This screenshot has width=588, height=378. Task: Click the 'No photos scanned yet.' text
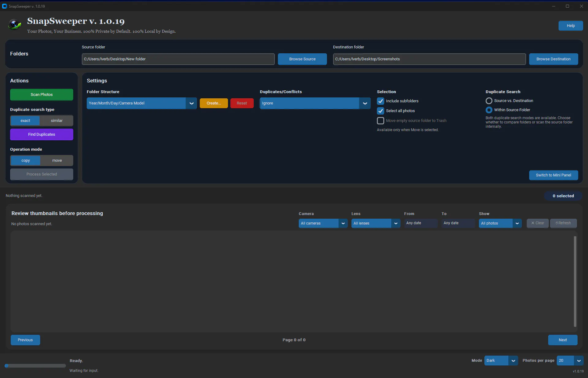click(x=32, y=224)
